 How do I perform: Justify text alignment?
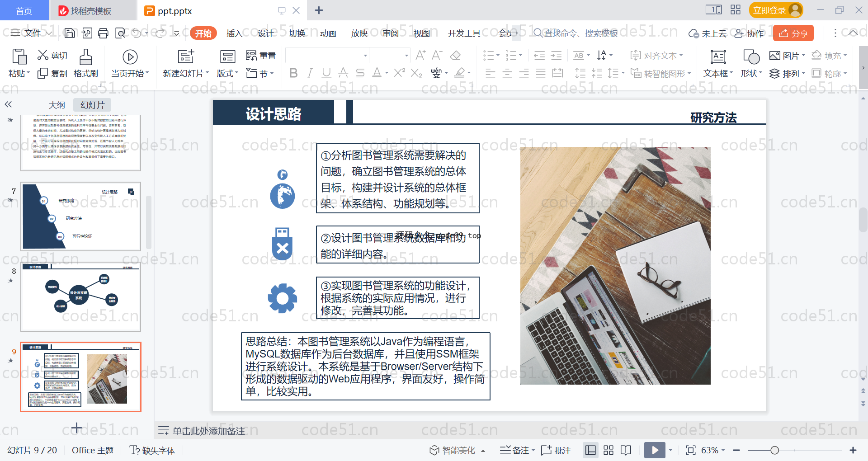tap(540, 73)
